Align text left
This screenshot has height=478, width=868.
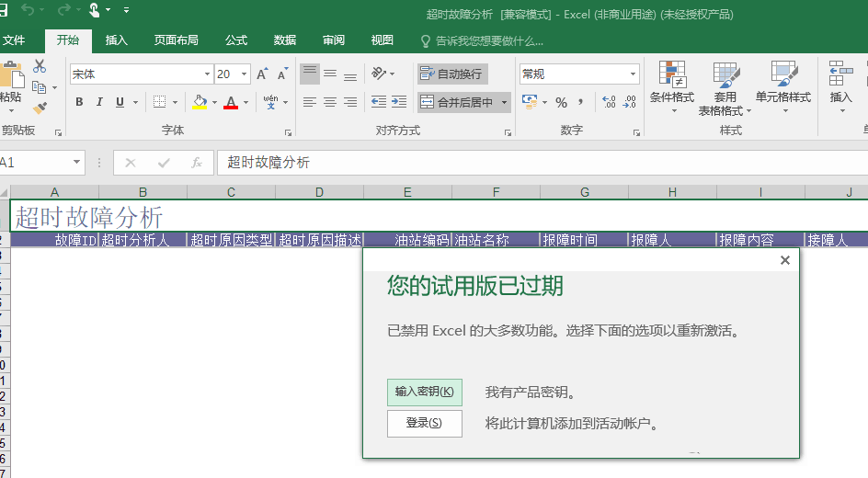(310, 102)
